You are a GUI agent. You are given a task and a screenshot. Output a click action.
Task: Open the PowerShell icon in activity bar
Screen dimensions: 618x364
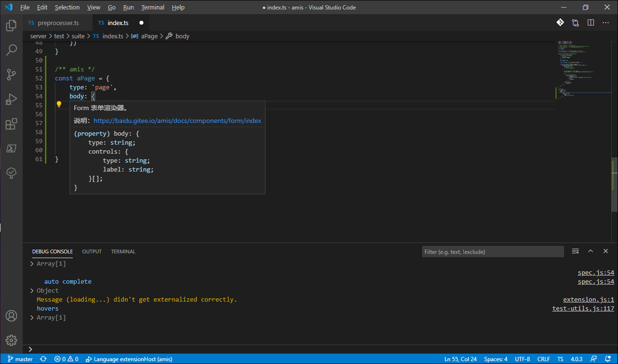pos(11,148)
